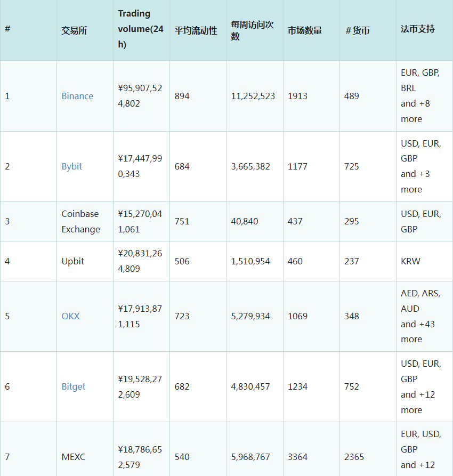Select liquidity value 894
This screenshot has width=453, height=476.
(x=182, y=96)
